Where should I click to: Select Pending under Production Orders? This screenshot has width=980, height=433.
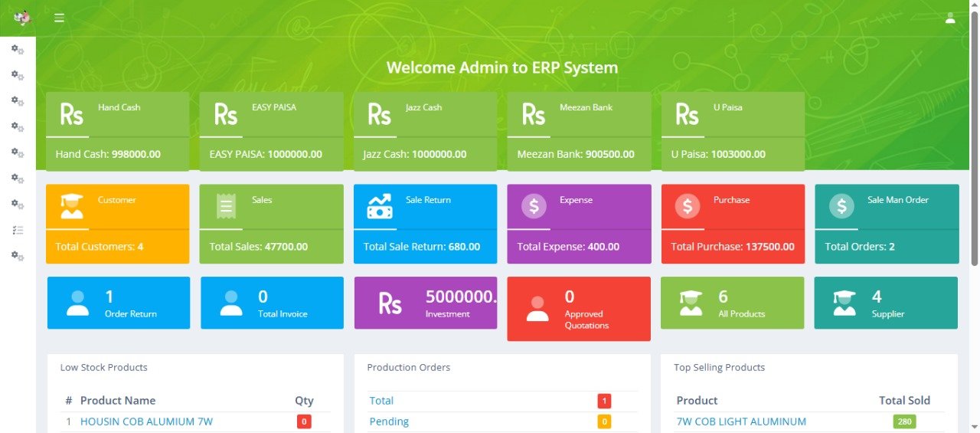click(x=389, y=422)
